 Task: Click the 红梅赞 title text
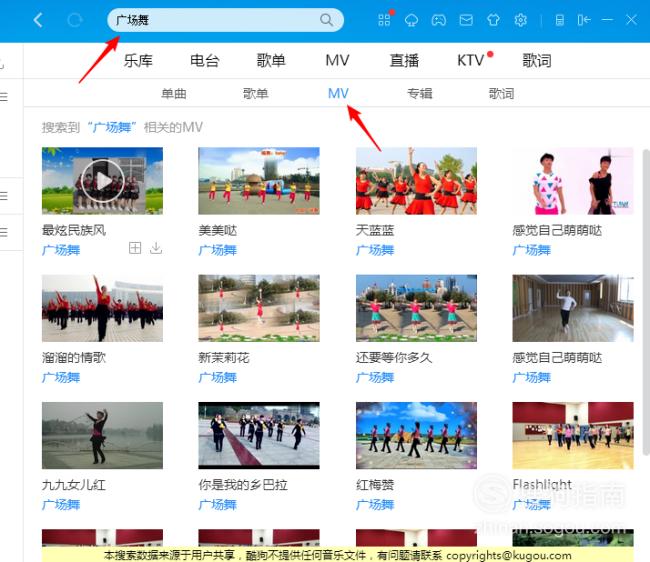(375, 484)
